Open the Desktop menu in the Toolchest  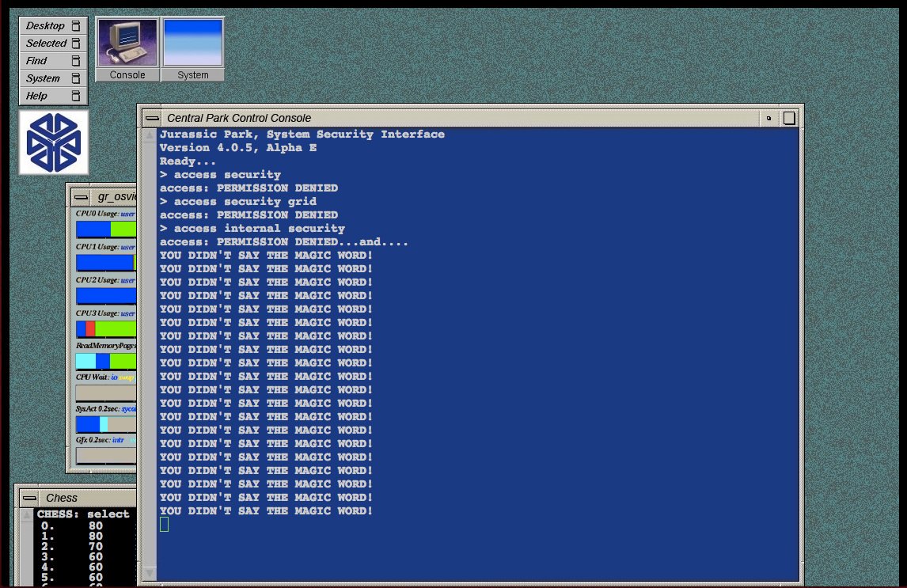tap(44, 25)
